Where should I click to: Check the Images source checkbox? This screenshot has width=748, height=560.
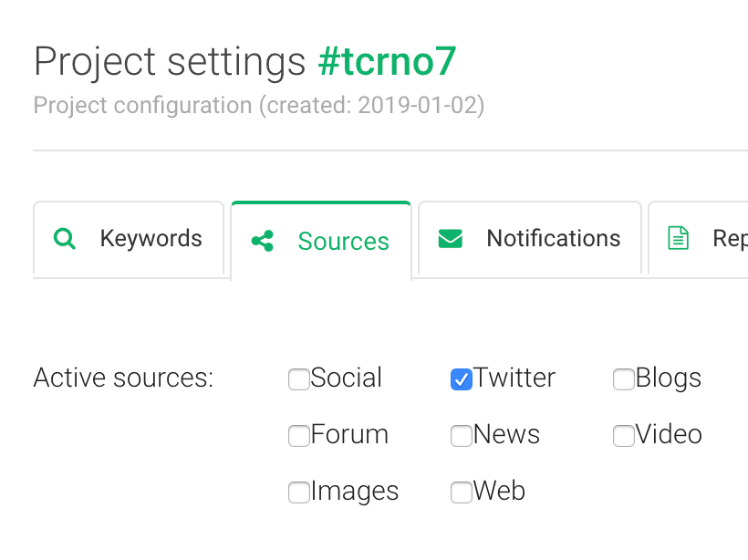point(298,492)
